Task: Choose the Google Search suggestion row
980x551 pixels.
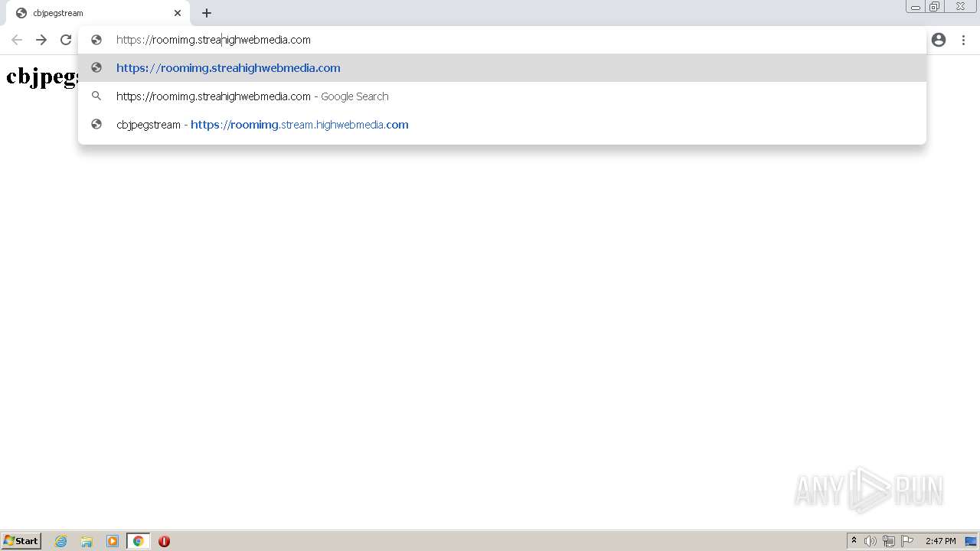Action: click(502, 96)
